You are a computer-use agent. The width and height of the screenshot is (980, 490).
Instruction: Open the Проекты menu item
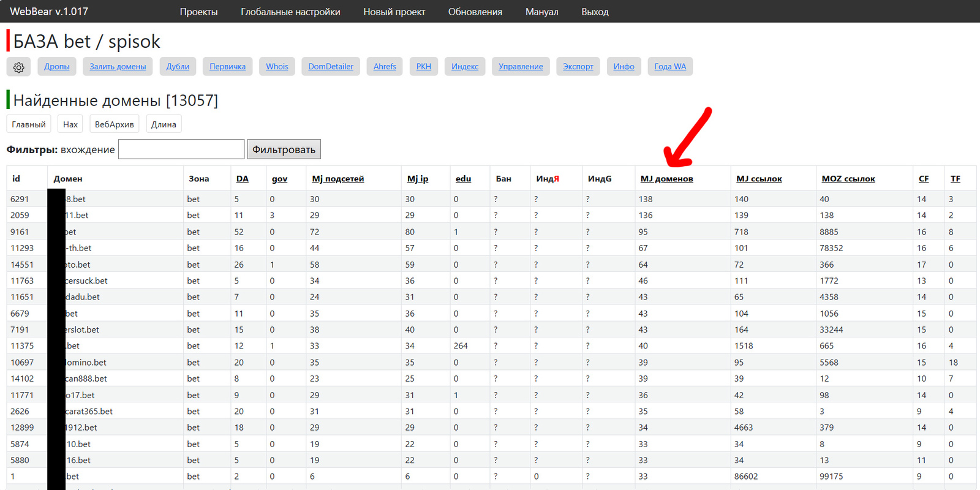pyautogui.click(x=198, y=12)
